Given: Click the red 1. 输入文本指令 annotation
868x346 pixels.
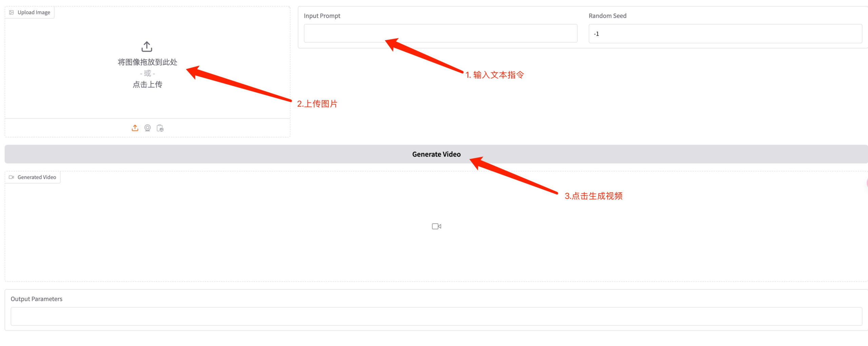Looking at the screenshot, I should [494, 75].
